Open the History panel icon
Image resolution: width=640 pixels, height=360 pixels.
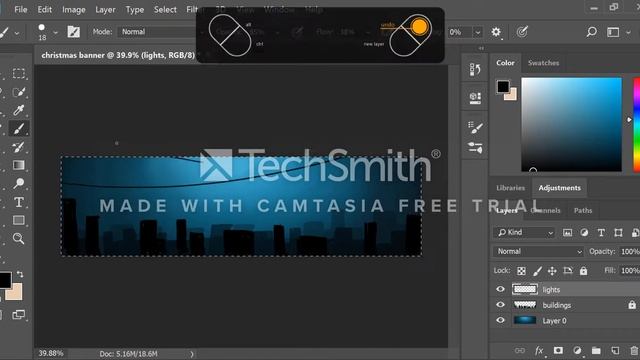475,69
